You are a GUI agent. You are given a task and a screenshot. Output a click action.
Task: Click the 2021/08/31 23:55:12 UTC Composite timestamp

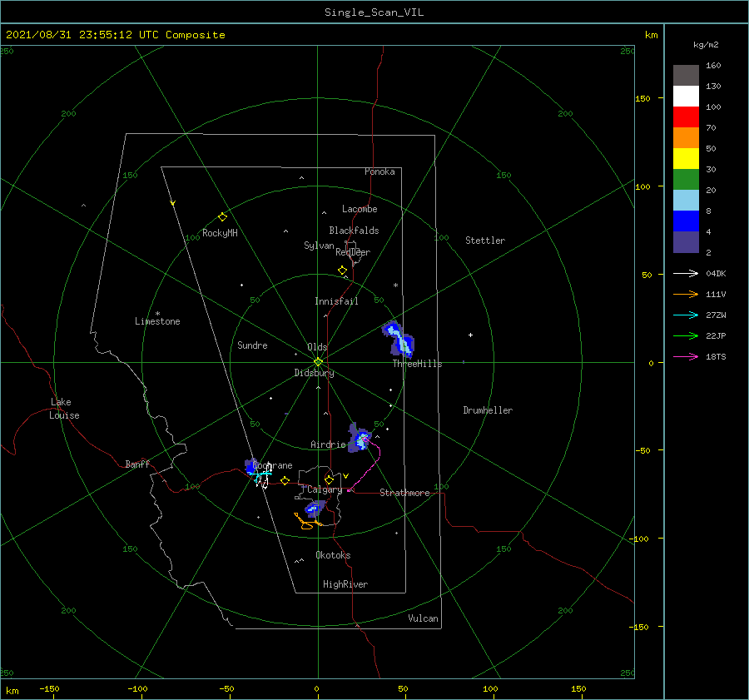[115, 35]
